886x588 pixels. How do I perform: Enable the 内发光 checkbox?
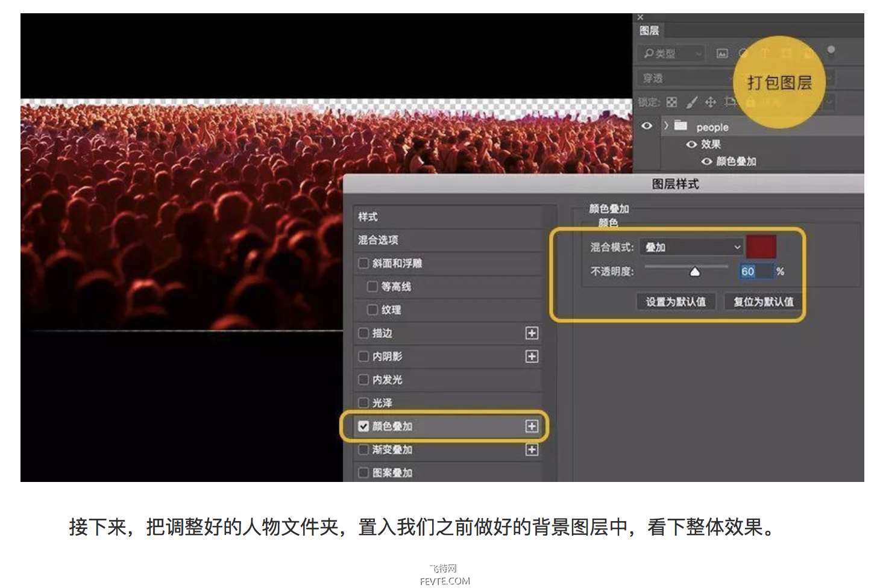[363, 380]
